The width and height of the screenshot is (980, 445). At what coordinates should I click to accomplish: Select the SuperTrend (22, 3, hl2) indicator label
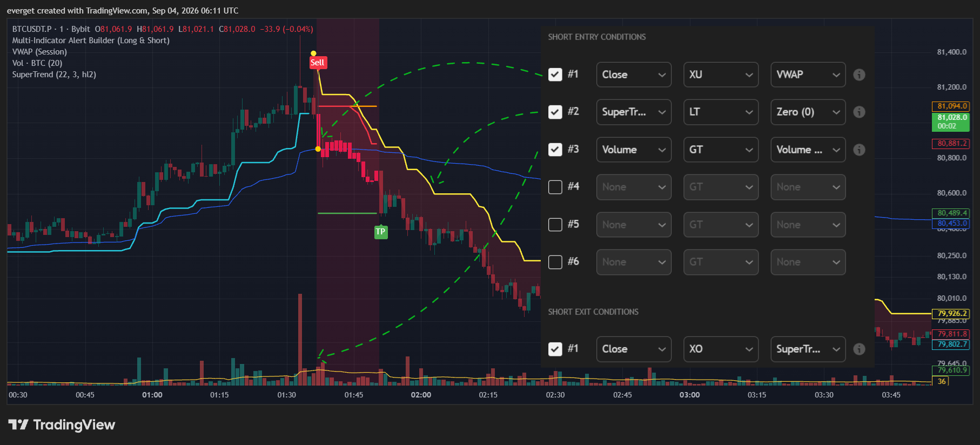54,75
